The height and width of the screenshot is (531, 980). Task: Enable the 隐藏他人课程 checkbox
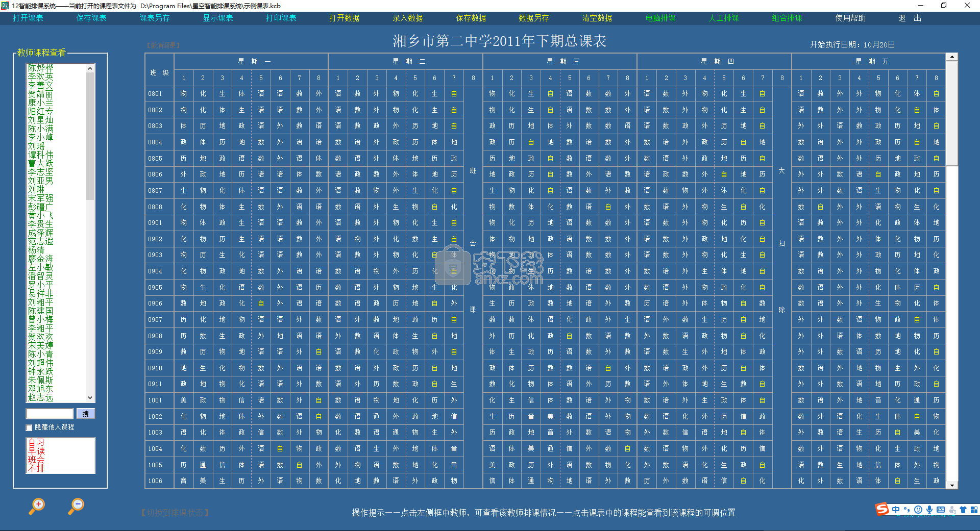pyautogui.click(x=30, y=427)
